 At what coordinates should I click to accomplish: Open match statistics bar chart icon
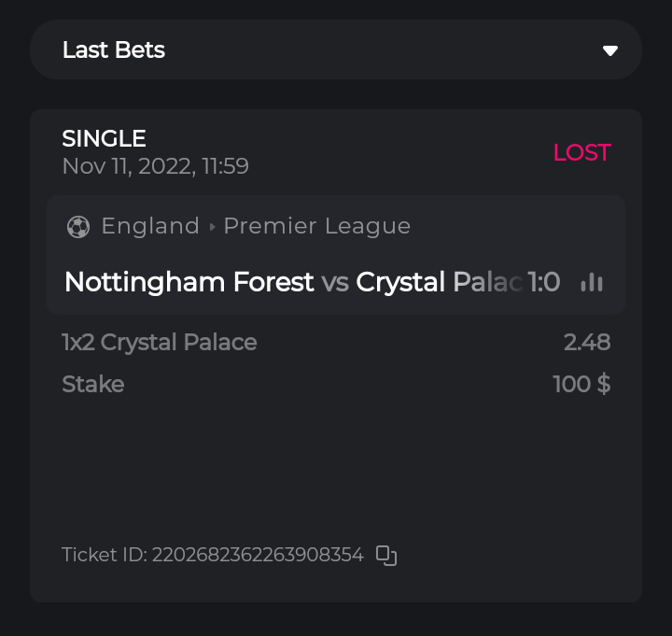592,282
